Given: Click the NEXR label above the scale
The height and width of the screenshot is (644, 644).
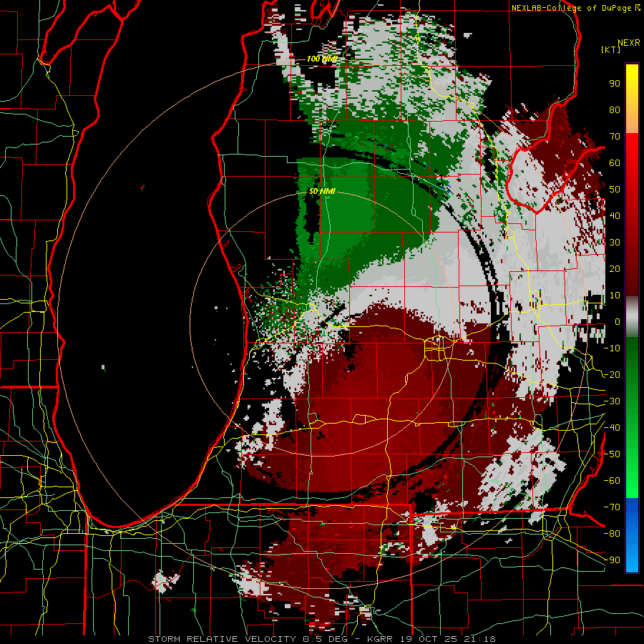Looking at the screenshot, I should [x=628, y=43].
